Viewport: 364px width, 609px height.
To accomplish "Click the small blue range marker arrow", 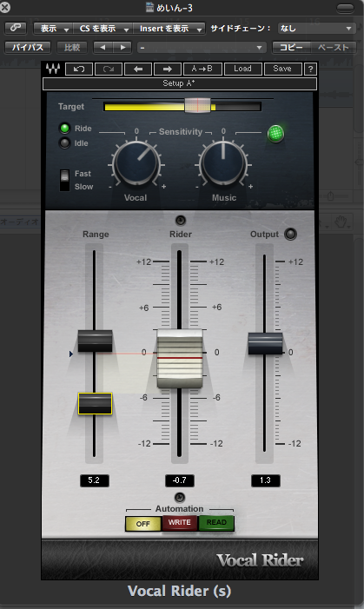I will pos(70,354).
